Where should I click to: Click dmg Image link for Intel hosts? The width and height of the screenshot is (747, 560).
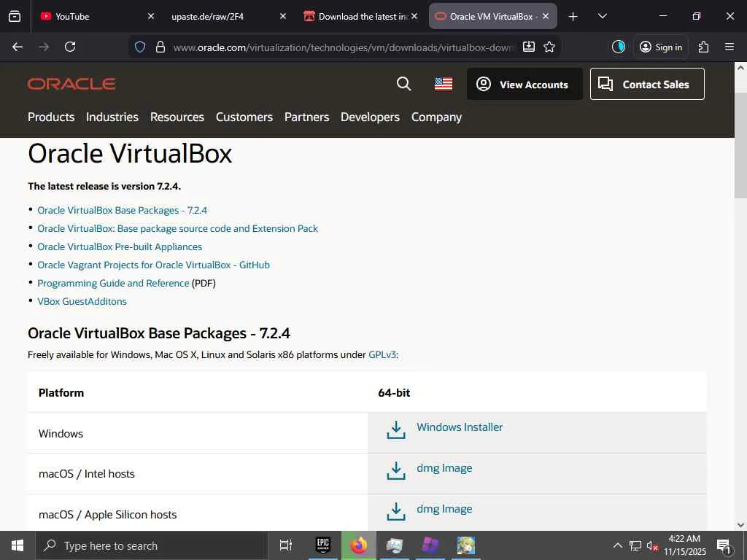(444, 468)
